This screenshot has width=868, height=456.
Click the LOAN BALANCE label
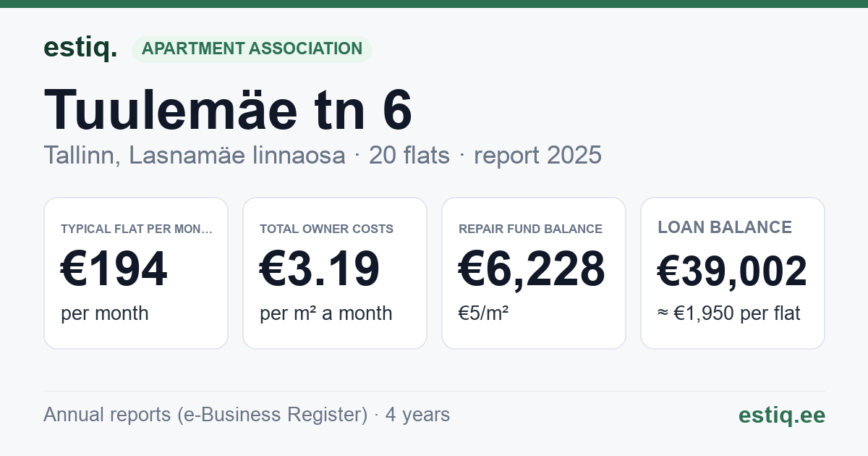coord(725,227)
